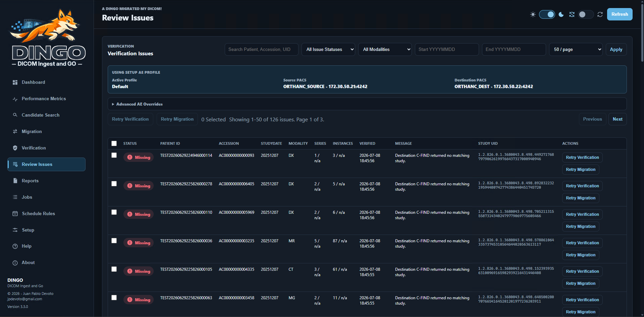
Task: Click the Dashboard grid icon in sidebar
Action: pos(15,82)
